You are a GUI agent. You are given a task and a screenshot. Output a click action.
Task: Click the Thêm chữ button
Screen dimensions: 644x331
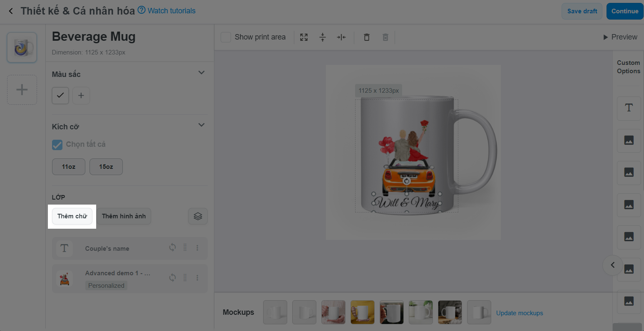pyautogui.click(x=72, y=216)
